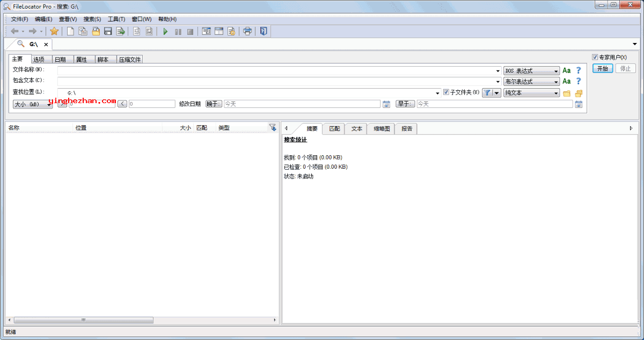Click into the 包含文本 input field
The height and width of the screenshot is (340, 644).
(x=279, y=82)
